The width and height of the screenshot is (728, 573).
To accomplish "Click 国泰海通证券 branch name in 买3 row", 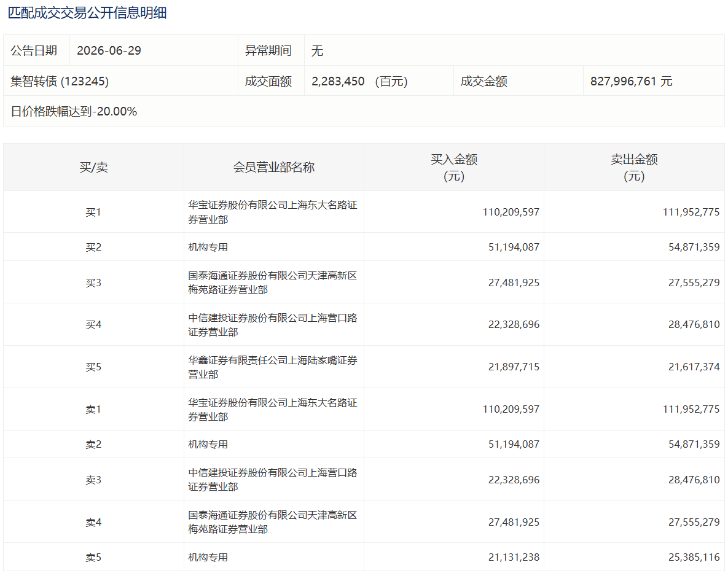I will point(273,283).
